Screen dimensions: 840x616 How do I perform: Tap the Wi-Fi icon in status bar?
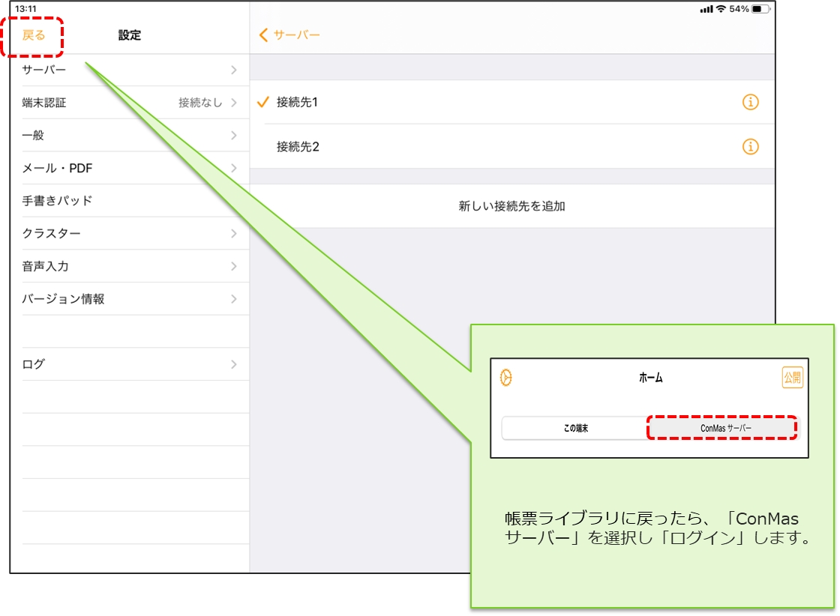click(721, 9)
